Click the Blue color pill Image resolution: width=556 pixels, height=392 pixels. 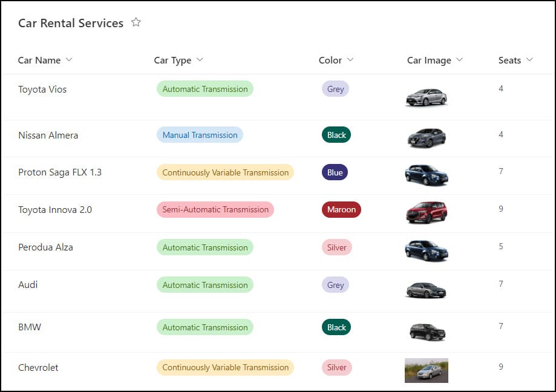(x=335, y=172)
